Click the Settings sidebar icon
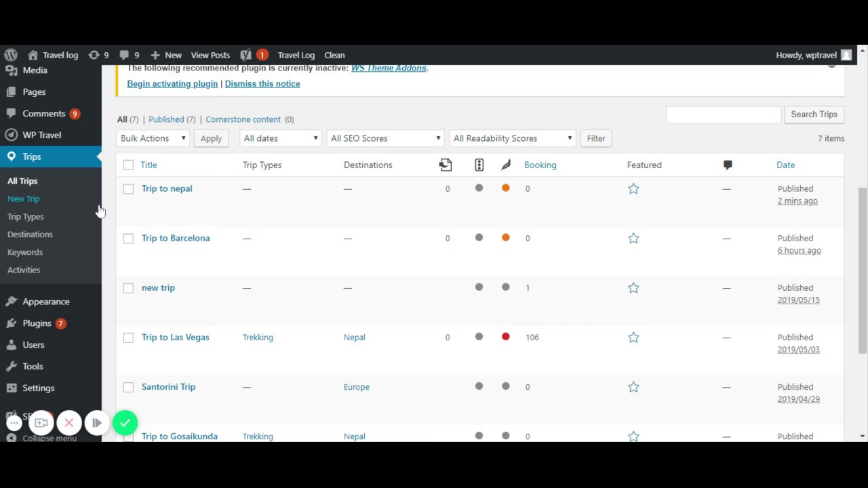 pos(11,388)
